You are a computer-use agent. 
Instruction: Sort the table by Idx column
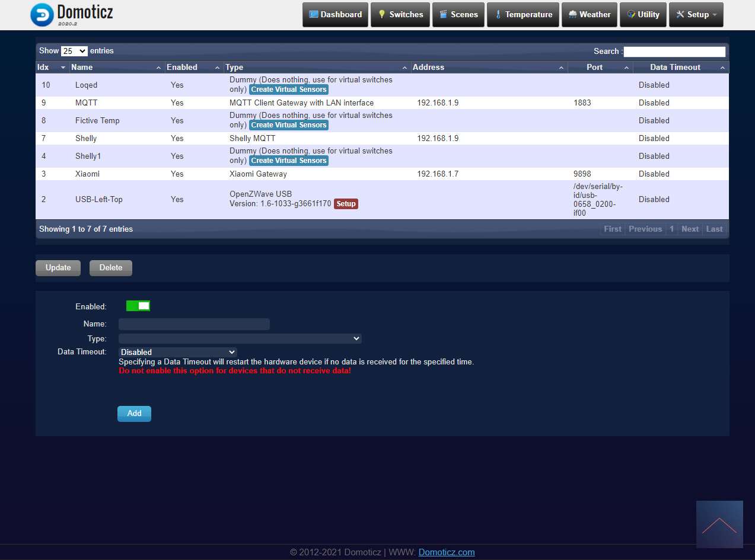pos(52,68)
